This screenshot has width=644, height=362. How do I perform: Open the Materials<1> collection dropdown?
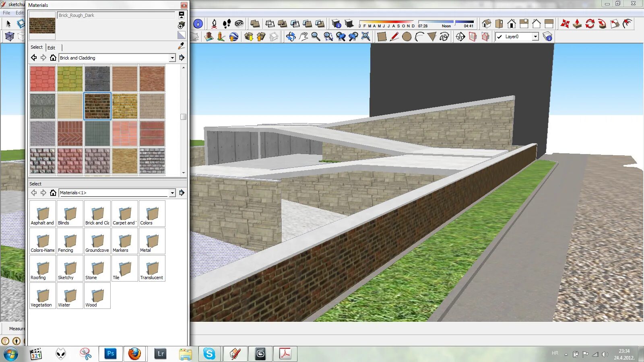click(x=172, y=193)
